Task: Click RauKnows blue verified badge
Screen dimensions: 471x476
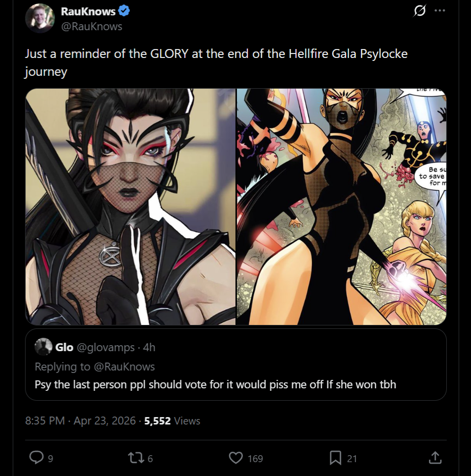Action: [124, 11]
